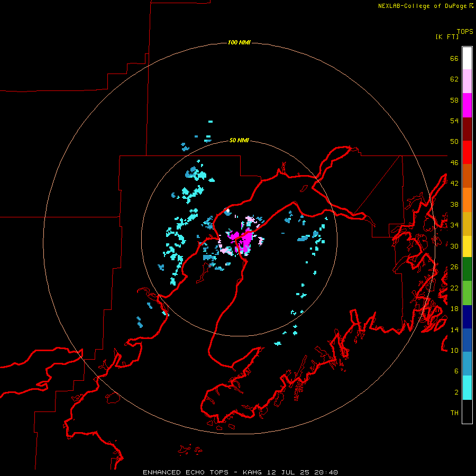Click the white 66 kft legend swatch
476x476 pixels.
[467, 58]
